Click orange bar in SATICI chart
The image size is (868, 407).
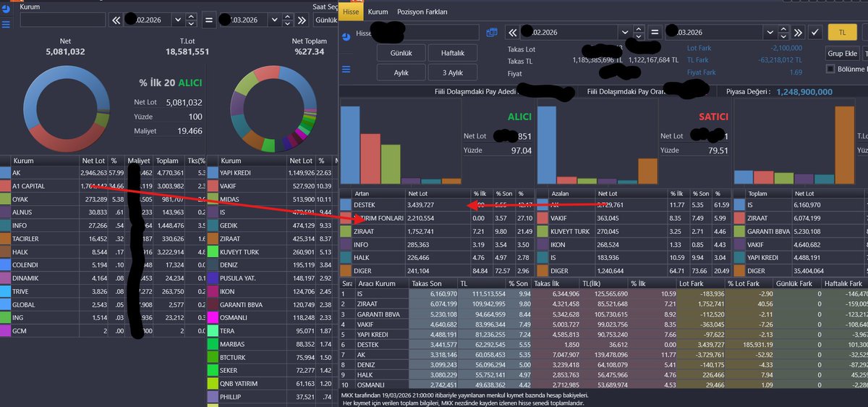coord(648,170)
